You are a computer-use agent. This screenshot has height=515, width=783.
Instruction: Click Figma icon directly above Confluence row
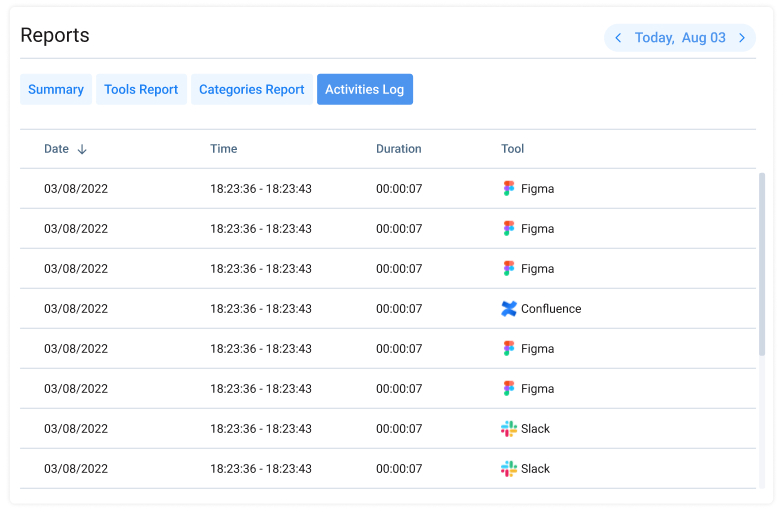[x=509, y=268]
